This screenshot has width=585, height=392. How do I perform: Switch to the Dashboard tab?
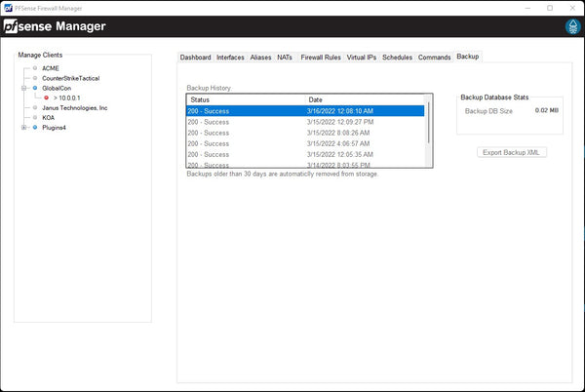[x=195, y=58]
